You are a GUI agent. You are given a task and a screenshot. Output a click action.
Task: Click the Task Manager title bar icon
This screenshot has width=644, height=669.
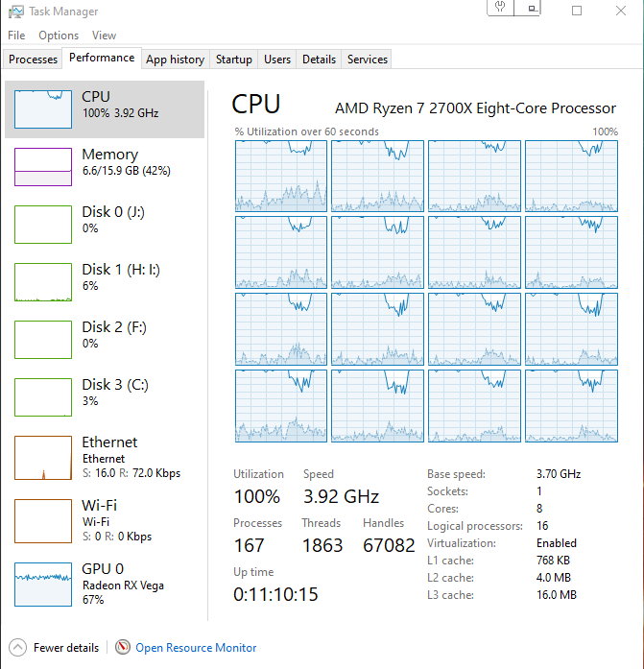[16, 12]
